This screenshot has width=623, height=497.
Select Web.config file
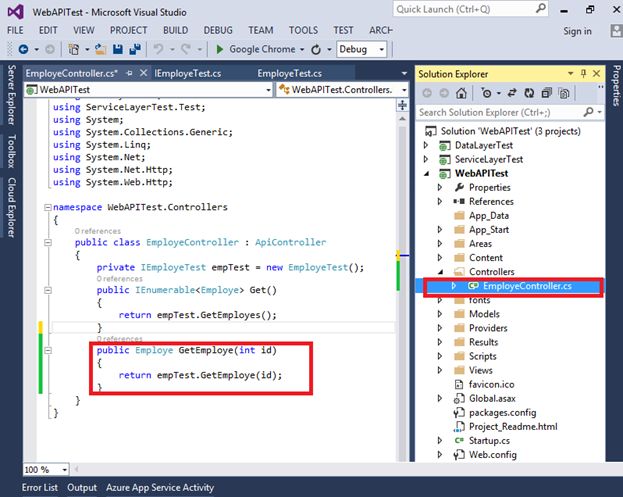pyautogui.click(x=493, y=454)
